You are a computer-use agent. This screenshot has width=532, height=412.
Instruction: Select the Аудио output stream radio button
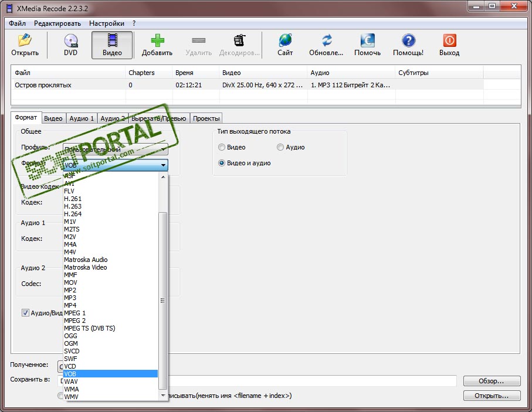pyautogui.click(x=280, y=147)
